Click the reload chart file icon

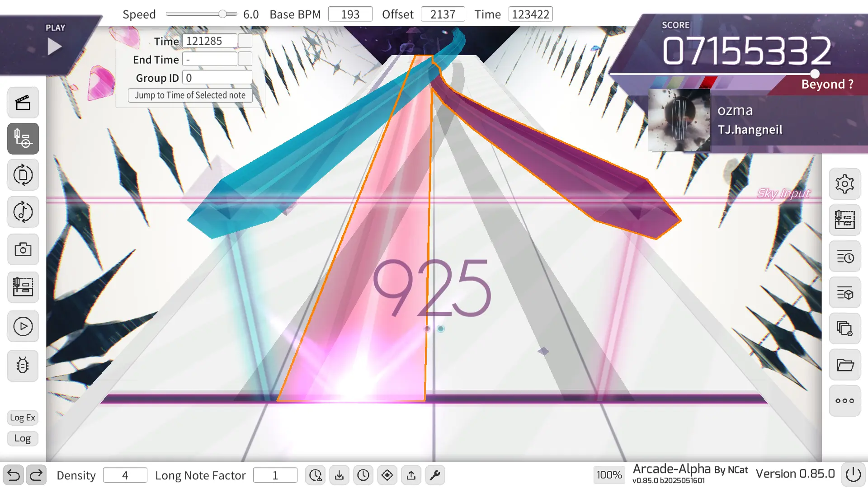[x=23, y=175]
